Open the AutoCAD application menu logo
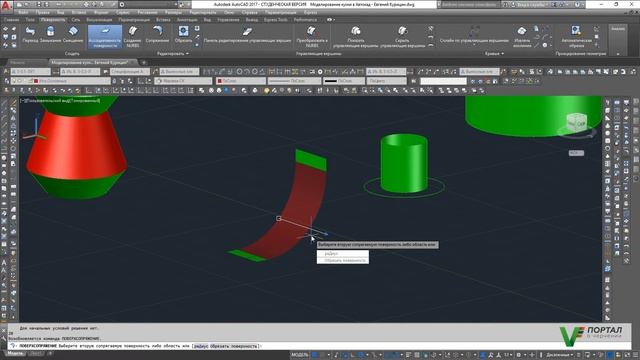 (6, 6)
